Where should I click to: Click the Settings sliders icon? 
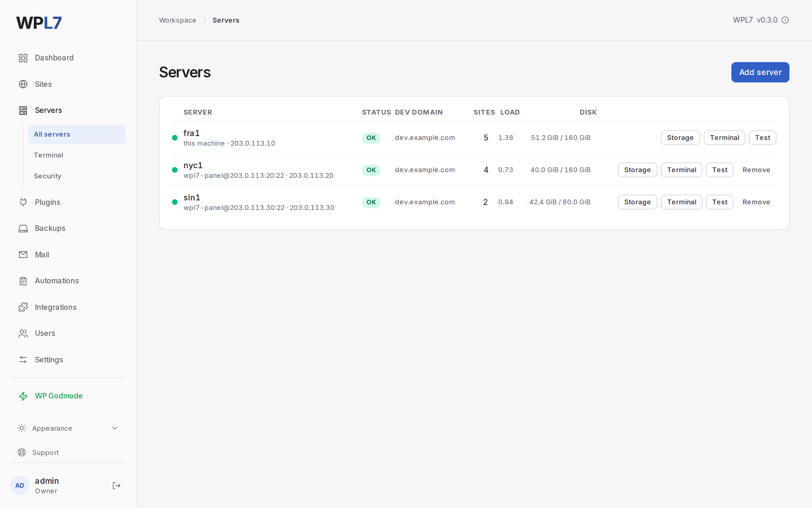[x=23, y=360]
